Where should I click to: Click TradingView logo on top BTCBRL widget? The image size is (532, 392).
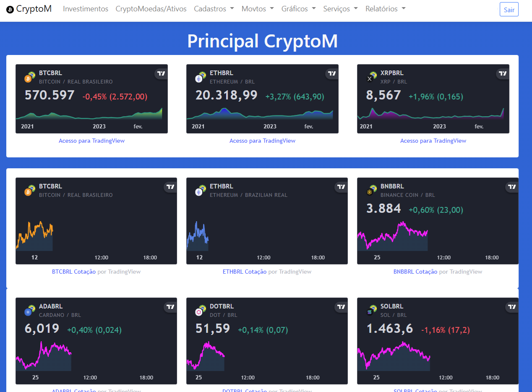pyautogui.click(x=161, y=73)
